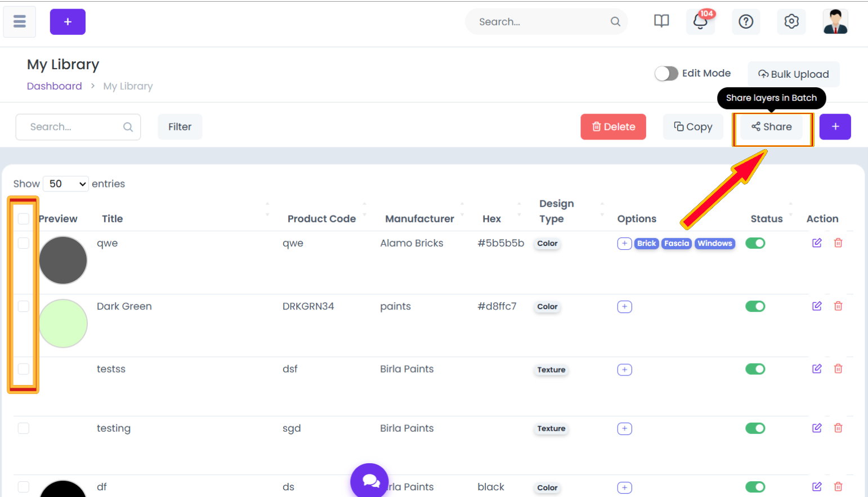Click the magnifier icon in header search
Viewport: 868px width, 497px height.
coord(615,22)
